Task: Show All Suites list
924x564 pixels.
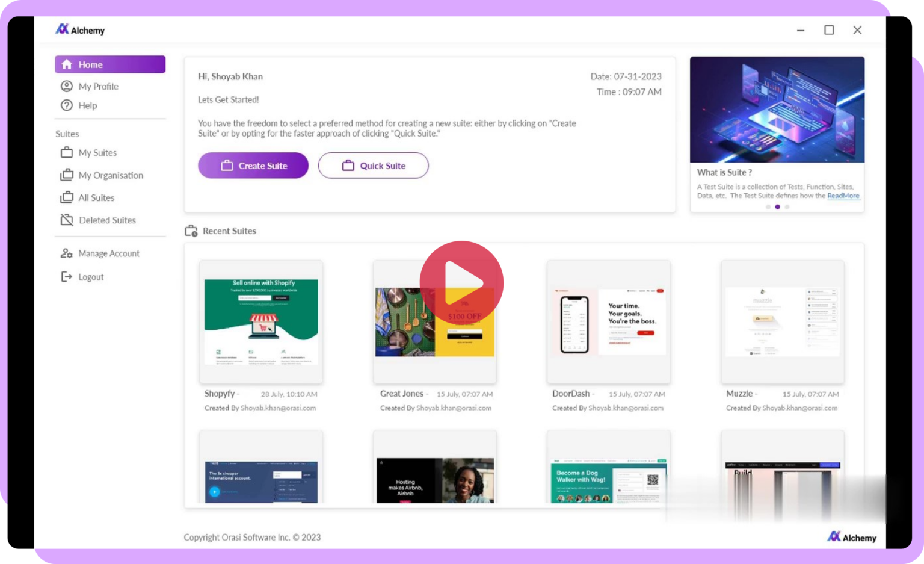Action: [x=88, y=197]
